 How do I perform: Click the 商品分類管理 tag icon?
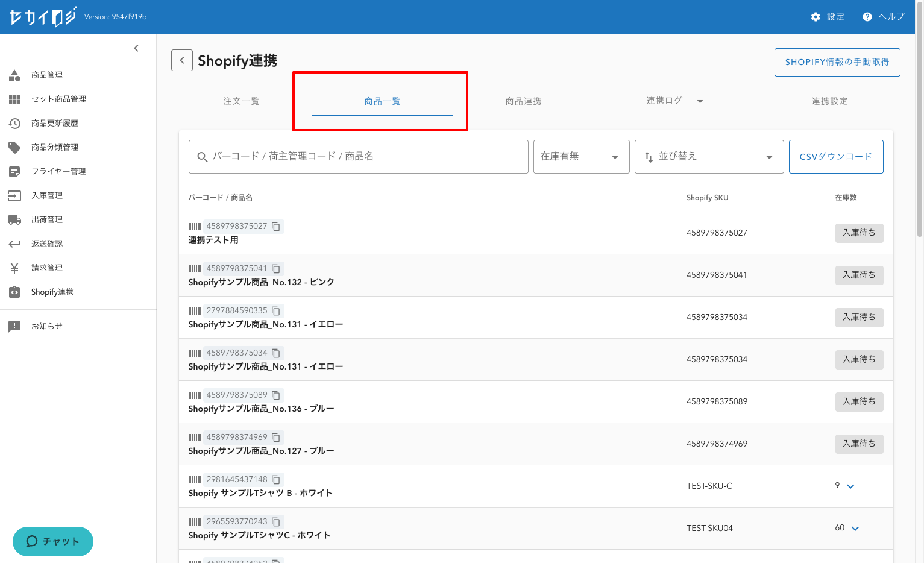click(x=14, y=147)
